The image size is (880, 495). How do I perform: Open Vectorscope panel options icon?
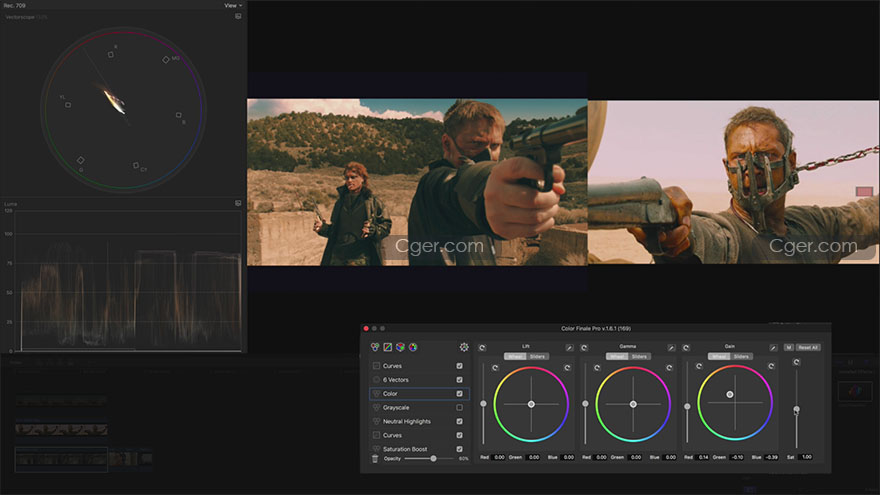point(238,16)
